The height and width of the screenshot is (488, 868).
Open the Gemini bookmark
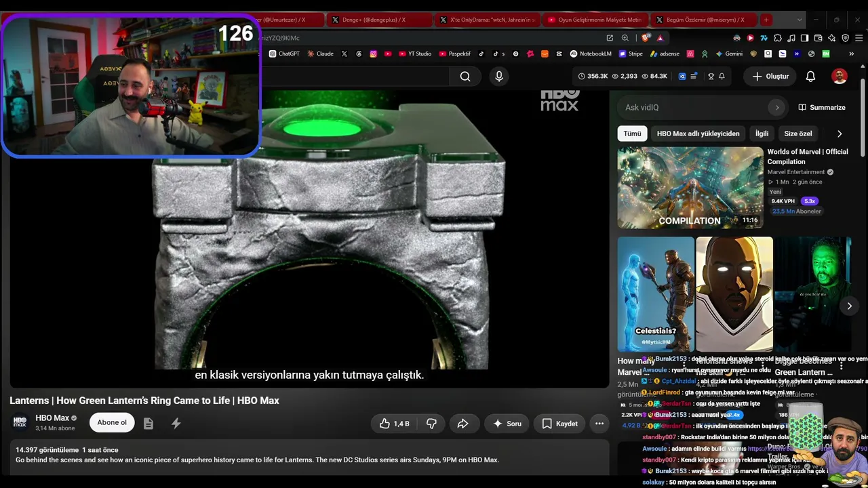729,54
